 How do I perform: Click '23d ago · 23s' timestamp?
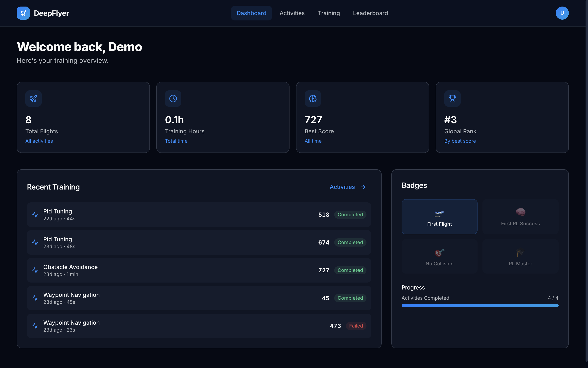pyautogui.click(x=59, y=330)
